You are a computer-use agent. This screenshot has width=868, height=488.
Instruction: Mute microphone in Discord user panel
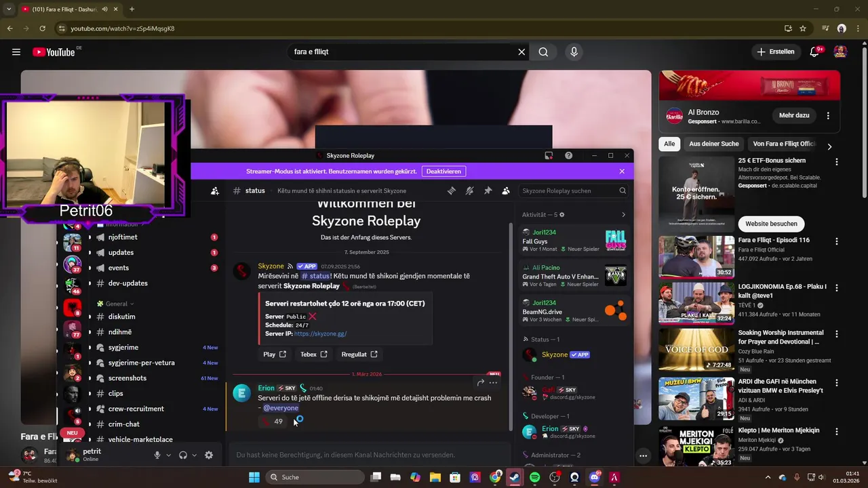157,455
